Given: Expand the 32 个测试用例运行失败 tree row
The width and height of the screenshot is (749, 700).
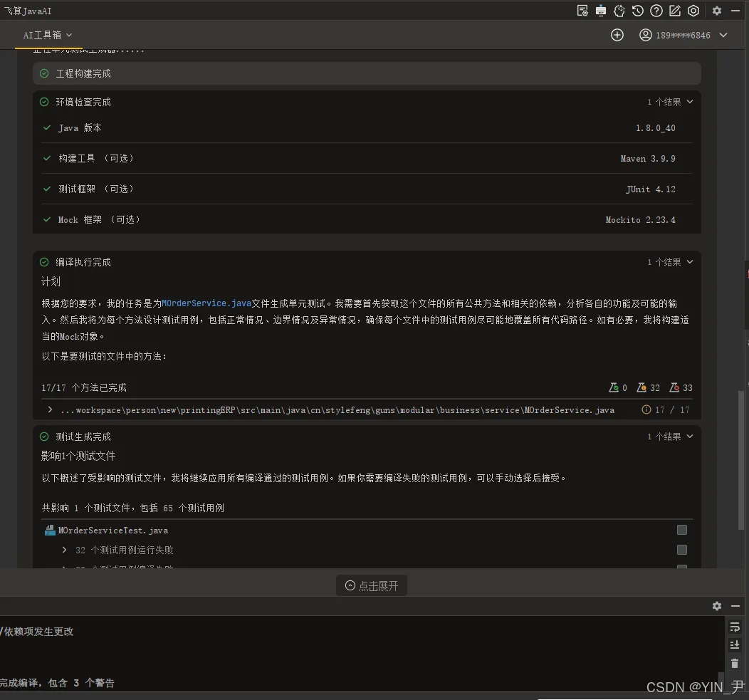Looking at the screenshot, I should click(65, 550).
